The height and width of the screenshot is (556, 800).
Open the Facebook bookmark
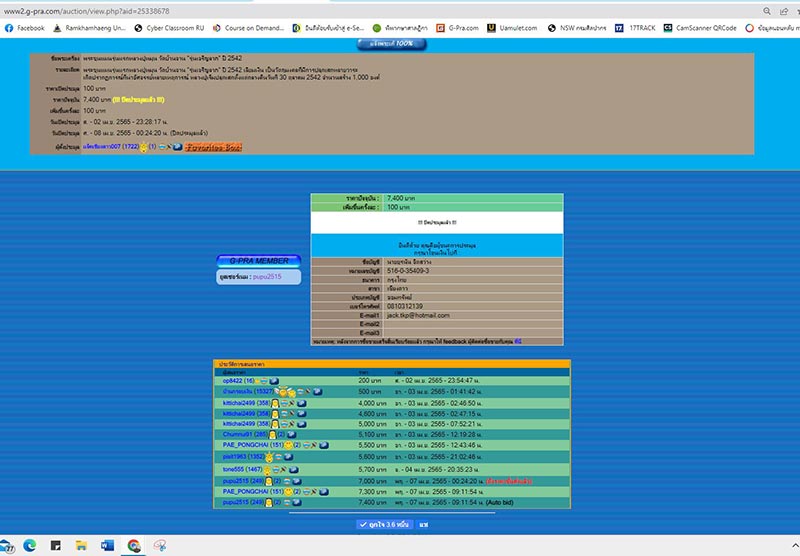pos(25,28)
